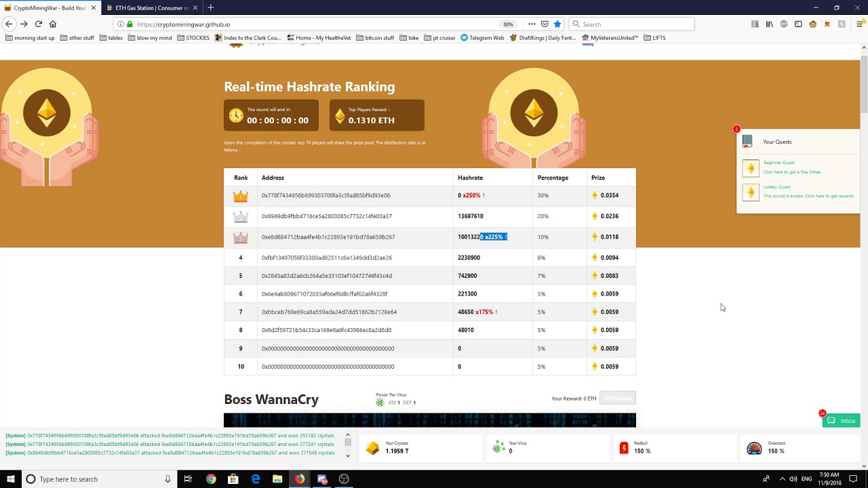Focus the Firefox Search box

pos(631,24)
